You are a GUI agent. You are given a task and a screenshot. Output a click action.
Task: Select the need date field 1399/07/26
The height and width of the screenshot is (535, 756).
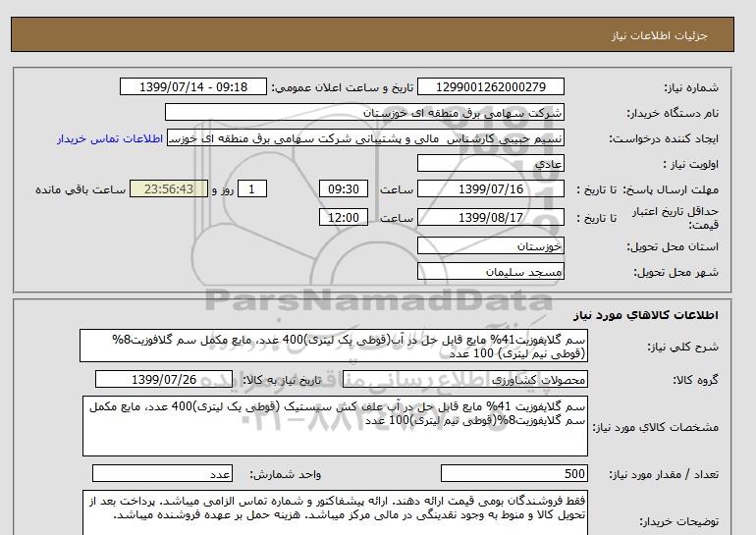point(164,379)
